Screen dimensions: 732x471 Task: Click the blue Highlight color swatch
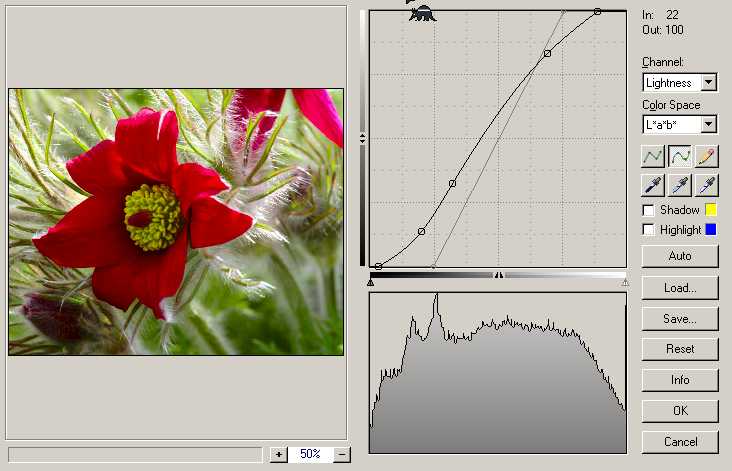[713, 230]
